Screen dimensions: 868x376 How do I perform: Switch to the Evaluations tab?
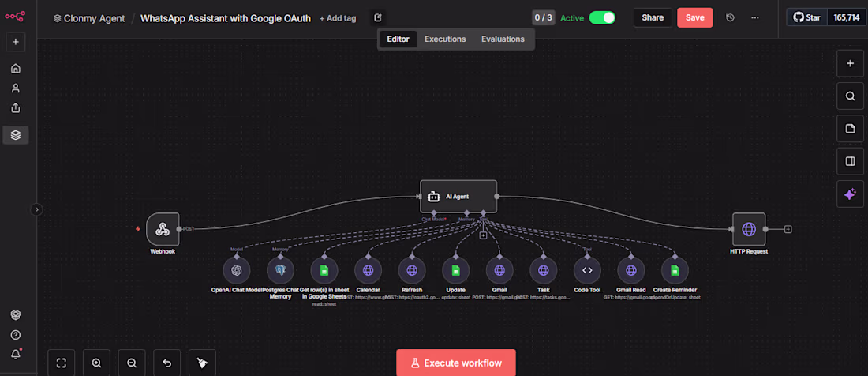pyautogui.click(x=503, y=39)
